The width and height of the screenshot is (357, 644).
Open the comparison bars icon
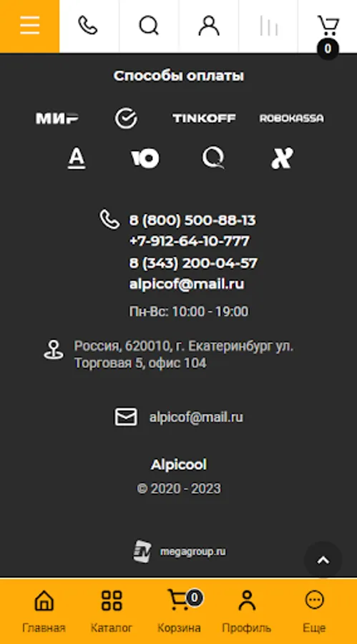point(268,26)
